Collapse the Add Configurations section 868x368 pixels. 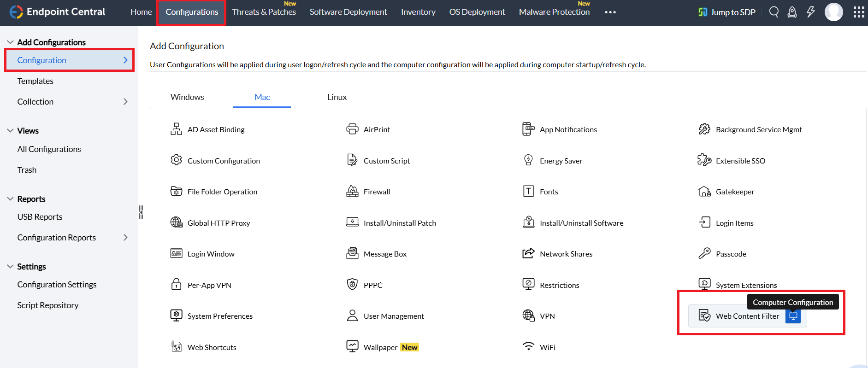[x=10, y=42]
